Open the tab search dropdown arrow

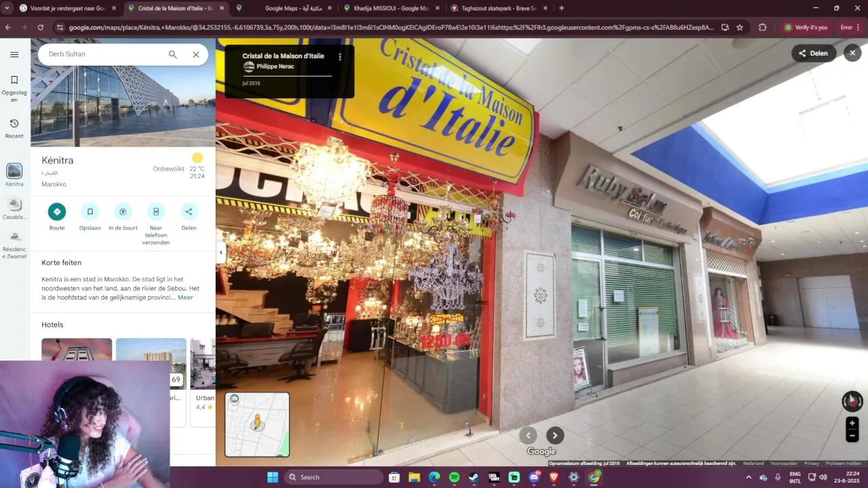pyautogui.click(x=7, y=8)
